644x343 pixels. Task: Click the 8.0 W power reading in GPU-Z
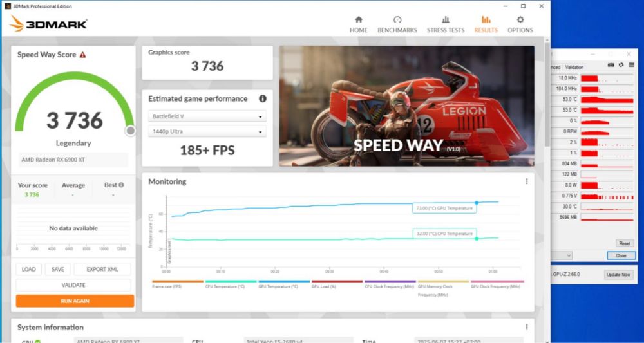pyautogui.click(x=570, y=185)
